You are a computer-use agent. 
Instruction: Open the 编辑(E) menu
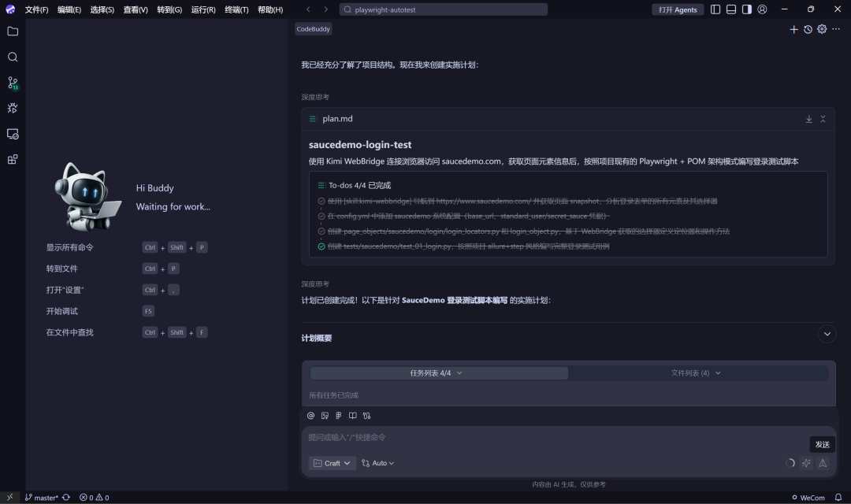coord(69,9)
